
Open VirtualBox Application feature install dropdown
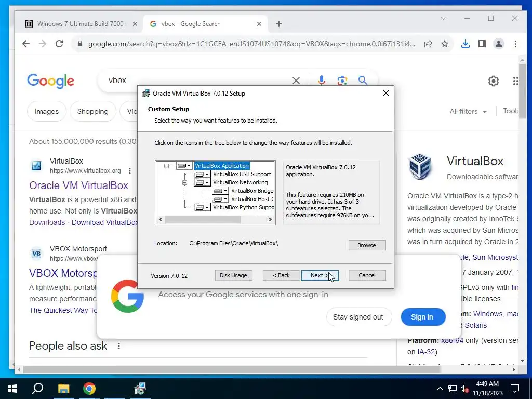(184, 166)
